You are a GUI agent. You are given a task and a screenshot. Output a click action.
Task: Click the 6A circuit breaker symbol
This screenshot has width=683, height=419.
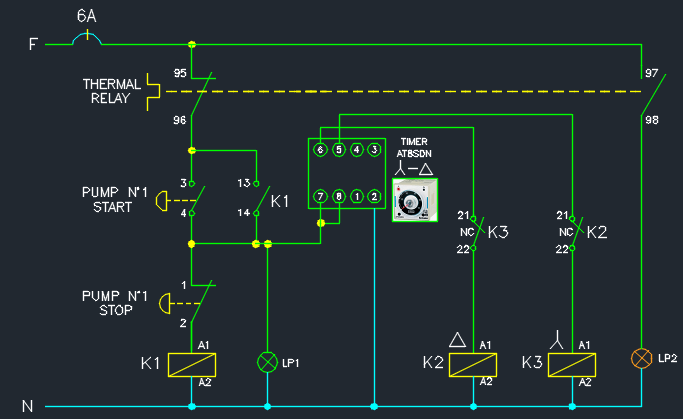pyautogui.click(x=87, y=39)
